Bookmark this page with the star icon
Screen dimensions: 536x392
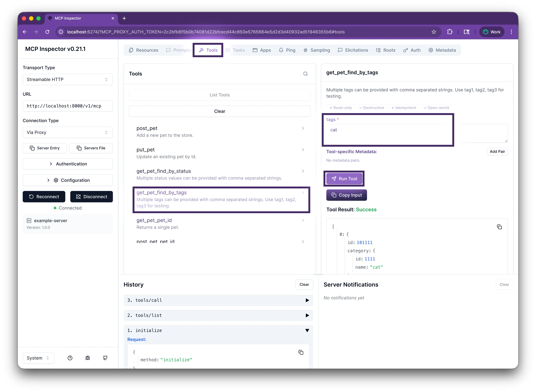point(434,32)
